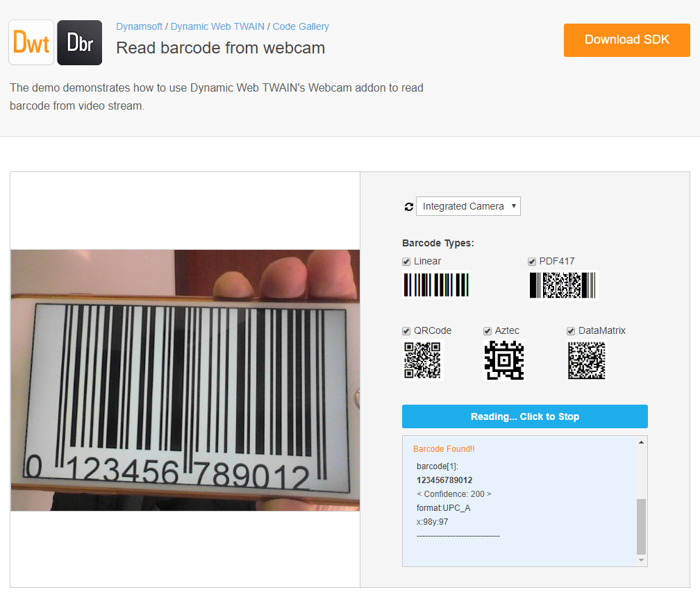Click the refresh camera list icon

tap(408, 207)
